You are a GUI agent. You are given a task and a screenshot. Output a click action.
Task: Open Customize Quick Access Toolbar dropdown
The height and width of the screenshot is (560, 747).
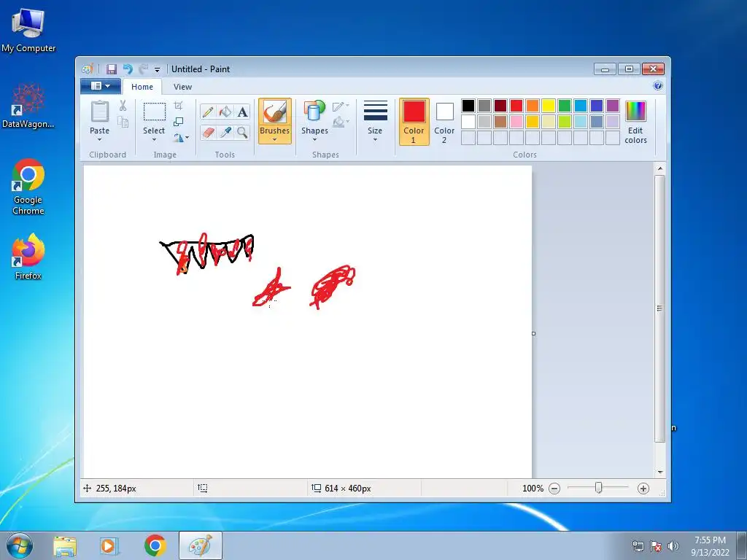tap(158, 69)
